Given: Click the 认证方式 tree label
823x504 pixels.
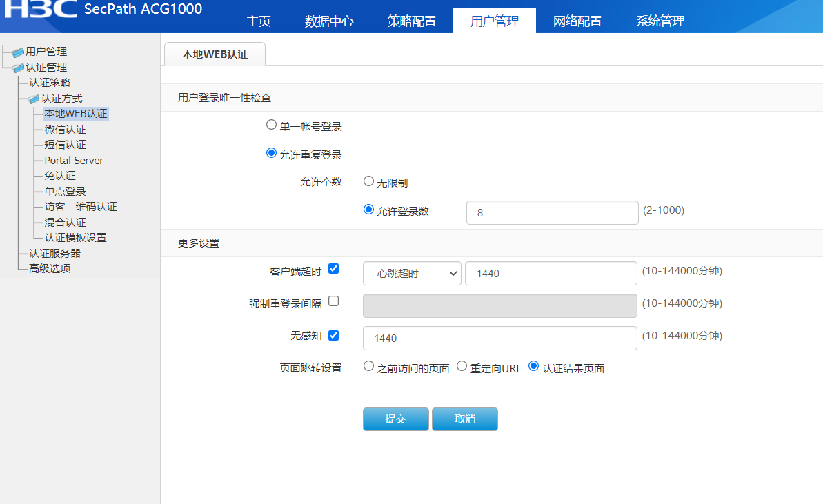Looking at the screenshot, I should tap(61, 99).
